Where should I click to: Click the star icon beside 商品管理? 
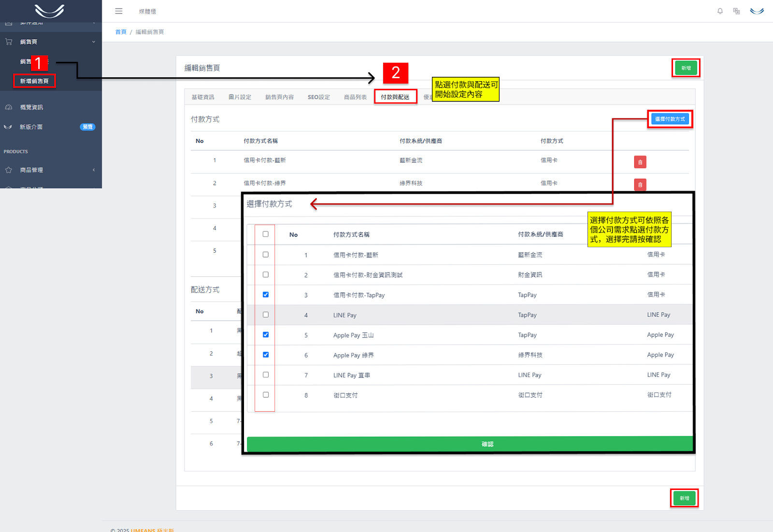9,170
